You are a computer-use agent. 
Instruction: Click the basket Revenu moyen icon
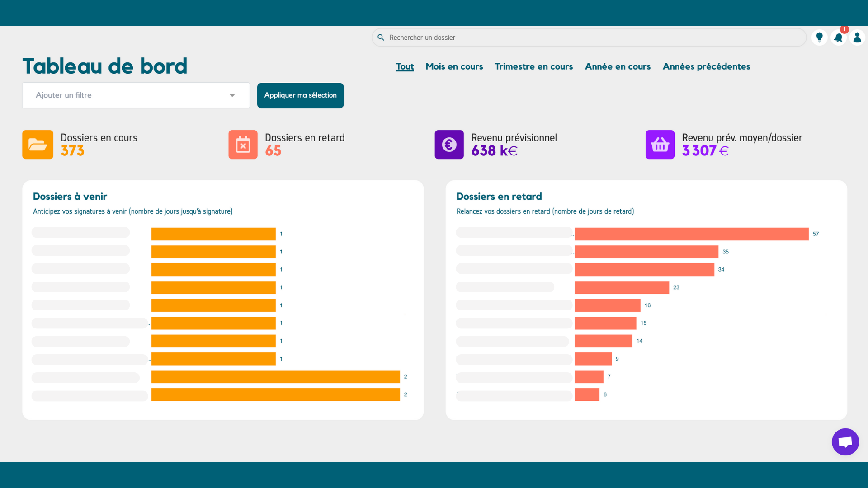pos(660,145)
